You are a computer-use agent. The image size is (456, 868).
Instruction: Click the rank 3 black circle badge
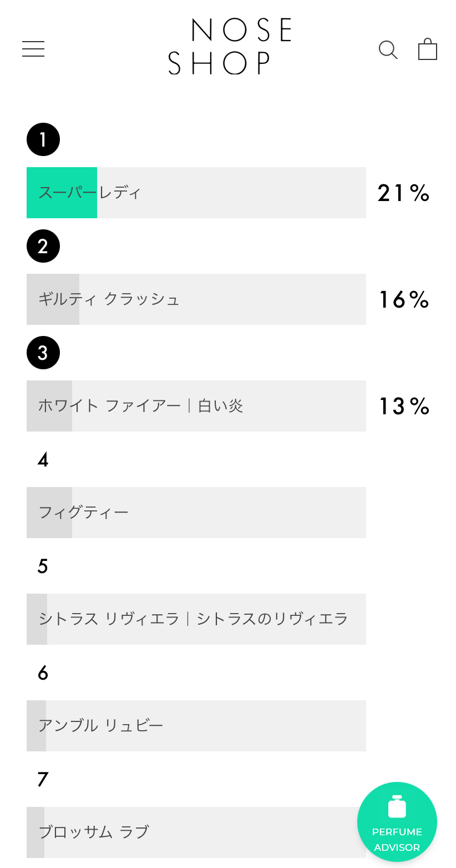pos(43,353)
